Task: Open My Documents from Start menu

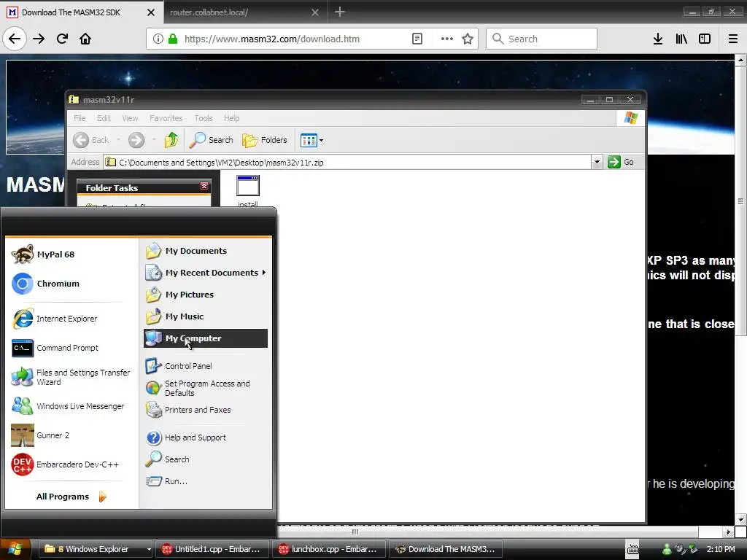Action: pyautogui.click(x=205, y=251)
